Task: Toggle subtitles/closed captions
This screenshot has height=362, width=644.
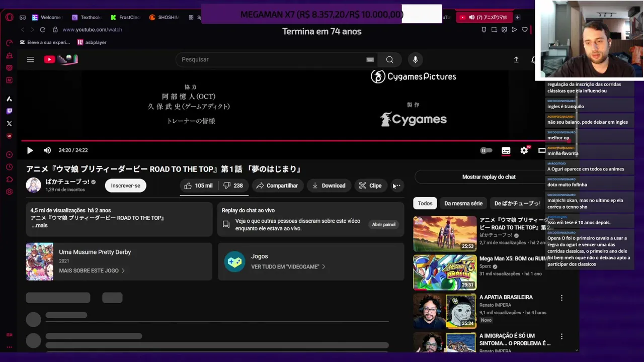Action: pyautogui.click(x=506, y=150)
